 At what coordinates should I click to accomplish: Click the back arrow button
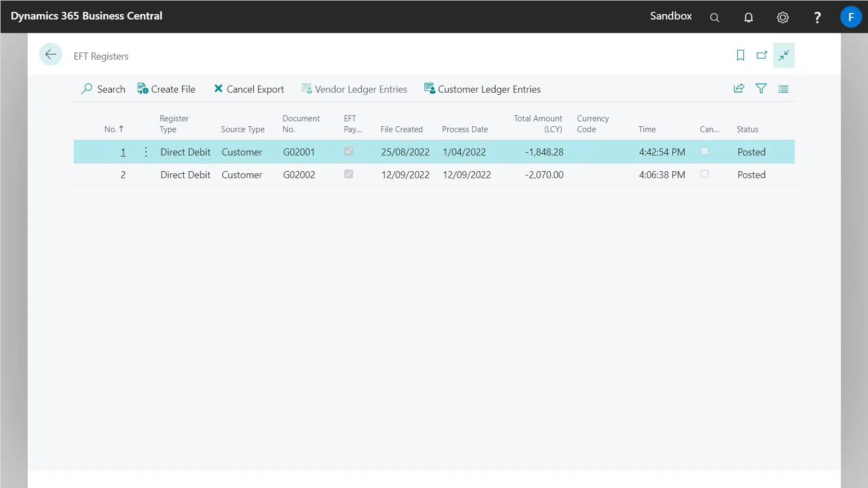click(50, 55)
